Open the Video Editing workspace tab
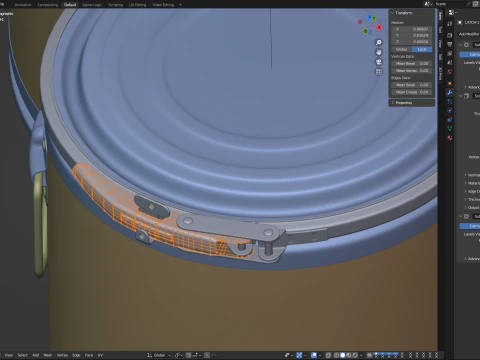 pos(163,5)
